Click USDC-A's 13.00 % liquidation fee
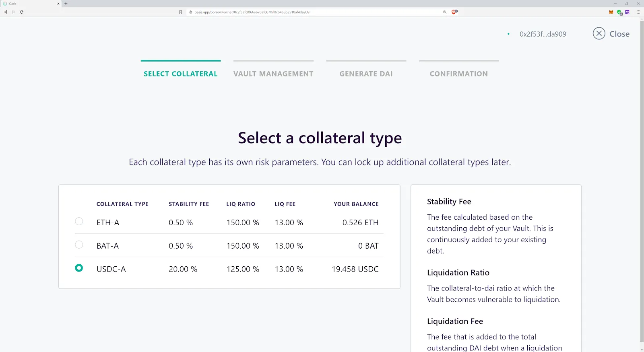Screen dimensions: 644x352 pyautogui.click(x=289, y=269)
